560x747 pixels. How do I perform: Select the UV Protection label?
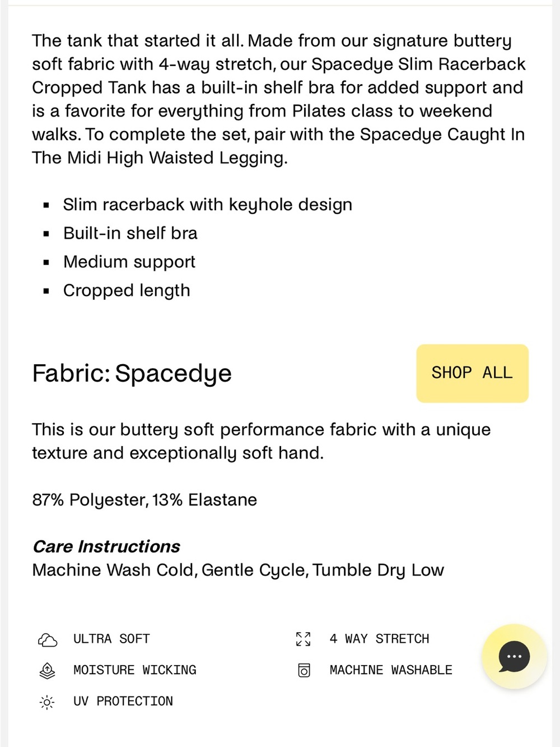(123, 702)
